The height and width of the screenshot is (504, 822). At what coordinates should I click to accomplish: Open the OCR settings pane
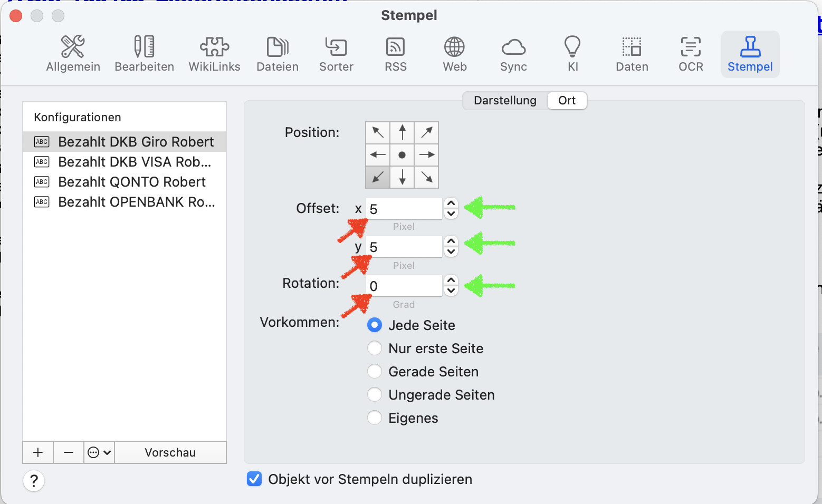point(691,54)
